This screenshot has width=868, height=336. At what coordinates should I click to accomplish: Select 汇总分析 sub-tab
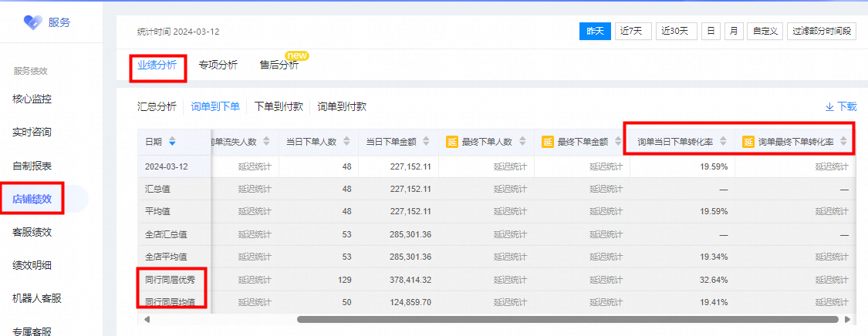(157, 106)
